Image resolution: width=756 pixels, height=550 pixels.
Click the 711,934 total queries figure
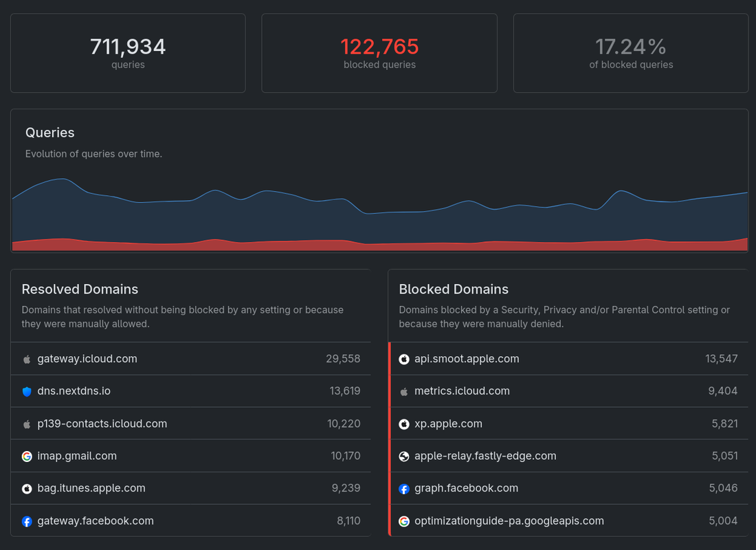tap(128, 47)
